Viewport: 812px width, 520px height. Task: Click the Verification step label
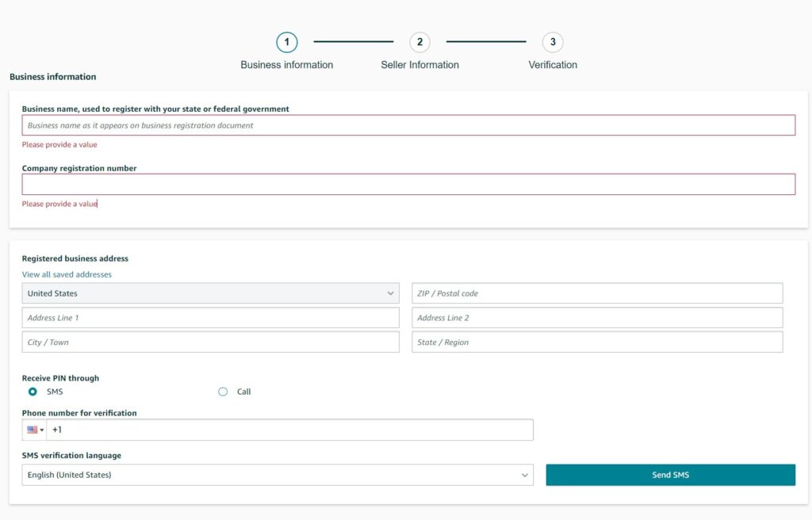click(x=551, y=64)
